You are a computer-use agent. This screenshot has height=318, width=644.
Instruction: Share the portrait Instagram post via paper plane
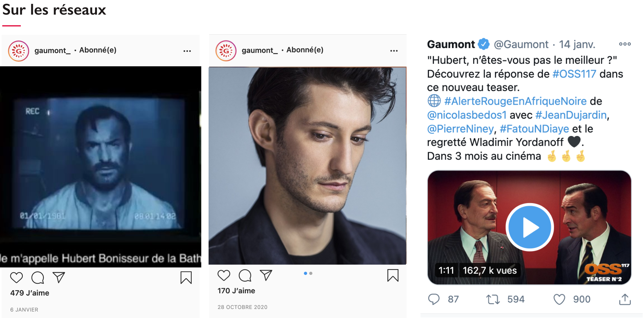pos(266,275)
